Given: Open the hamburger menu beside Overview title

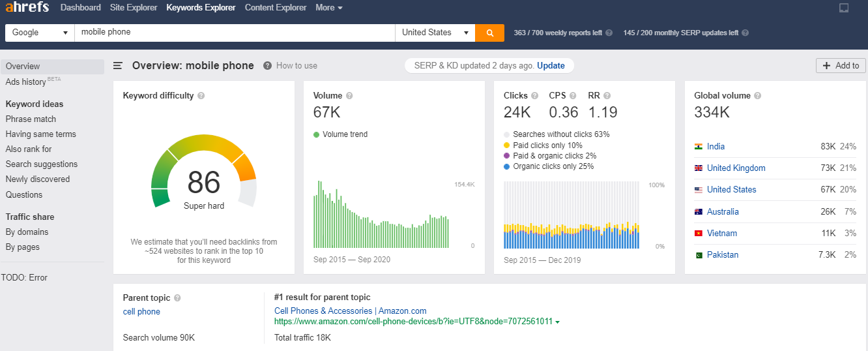Looking at the screenshot, I should [118, 65].
